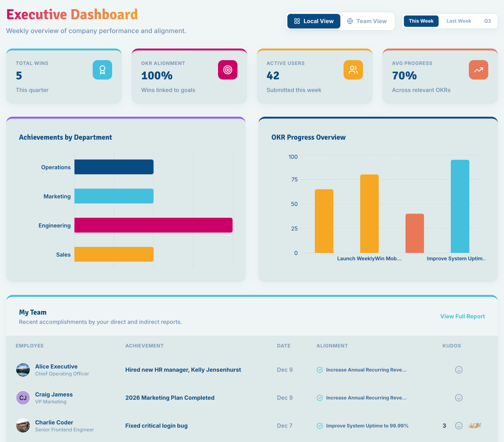This screenshot has height=442, width=504.
Task: Click the alignment check icon in Charlie Coder row
Action: [320, 426]
